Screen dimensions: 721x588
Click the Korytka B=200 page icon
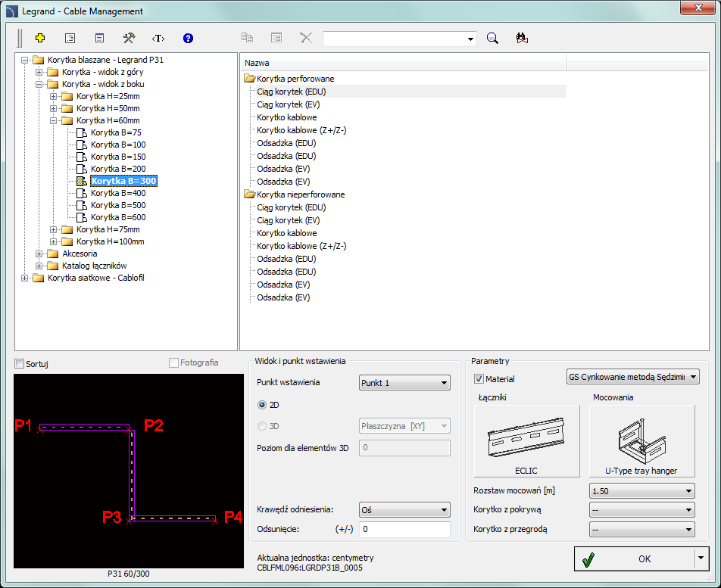click(x=82, y=169)
